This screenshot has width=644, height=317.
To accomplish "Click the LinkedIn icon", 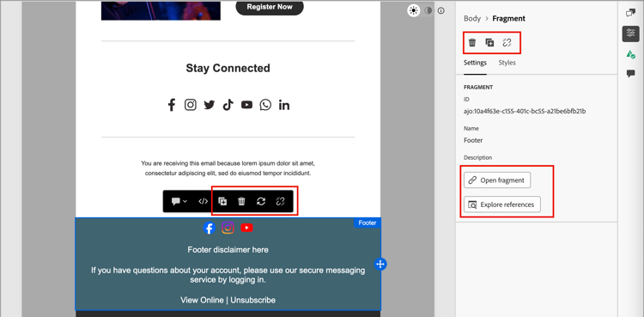I will click(x=284, y=105).
